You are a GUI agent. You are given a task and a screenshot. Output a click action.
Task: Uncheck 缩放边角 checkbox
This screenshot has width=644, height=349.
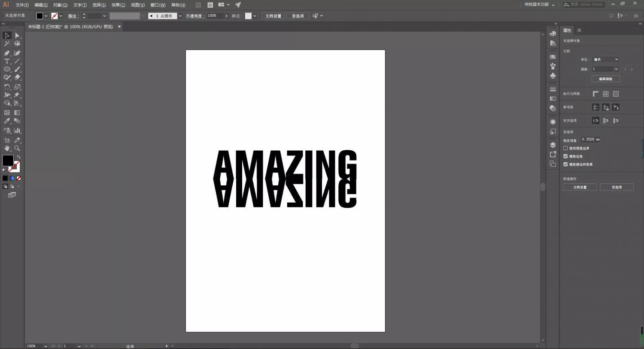pos(565,156)
